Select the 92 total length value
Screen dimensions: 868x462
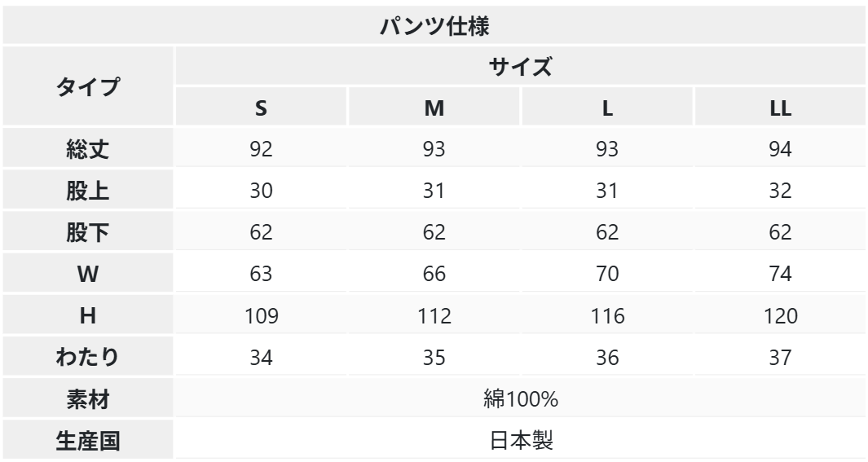coord(261,148)
